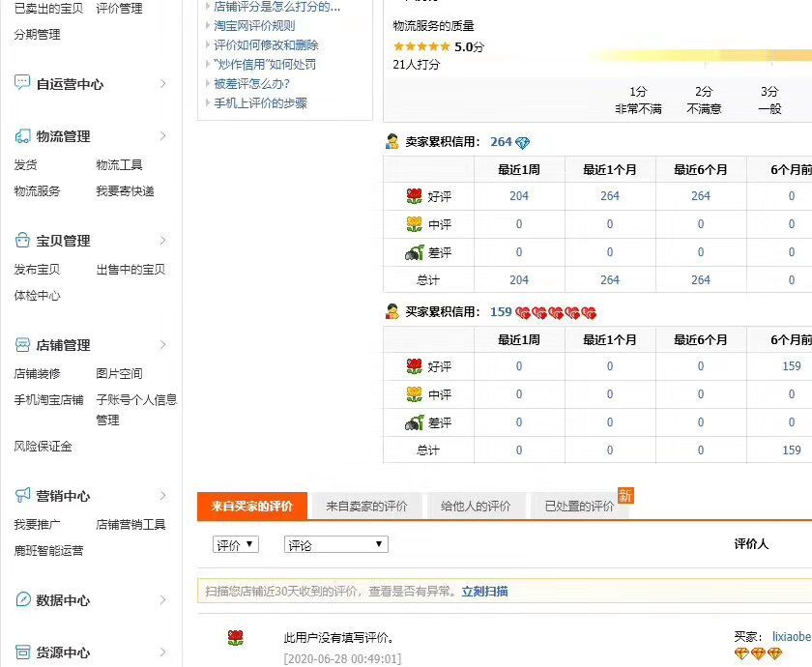812x667 pixels.
Task: Switch to 已处置的评价 tab
Action: pos(579,506)
